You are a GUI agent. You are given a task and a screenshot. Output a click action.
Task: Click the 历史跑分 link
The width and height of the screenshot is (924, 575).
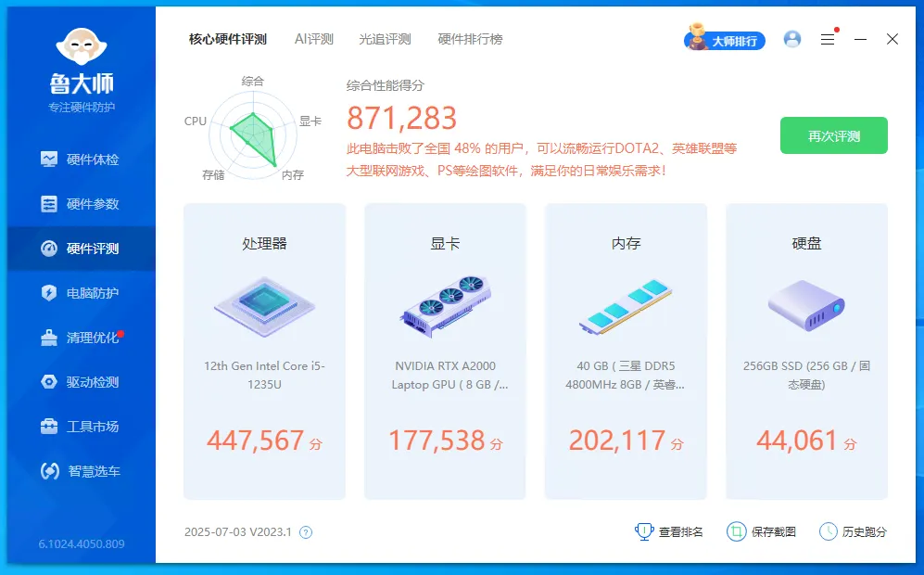coord(853,532)
